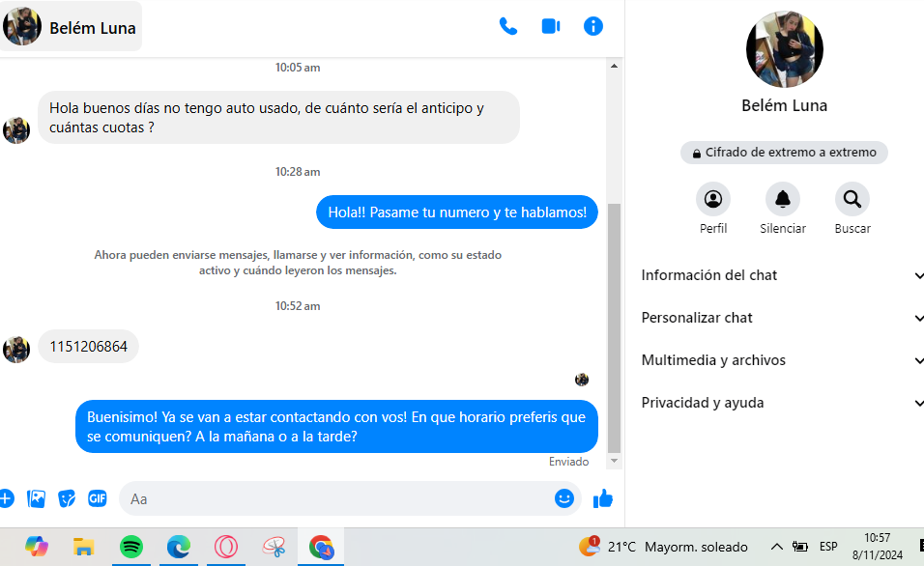Check battery status in system tray

pyautogui.click(x=799, y=547)
